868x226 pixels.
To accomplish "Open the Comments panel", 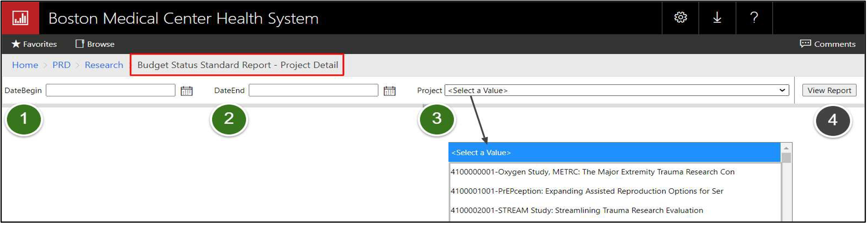I will 827,44.
